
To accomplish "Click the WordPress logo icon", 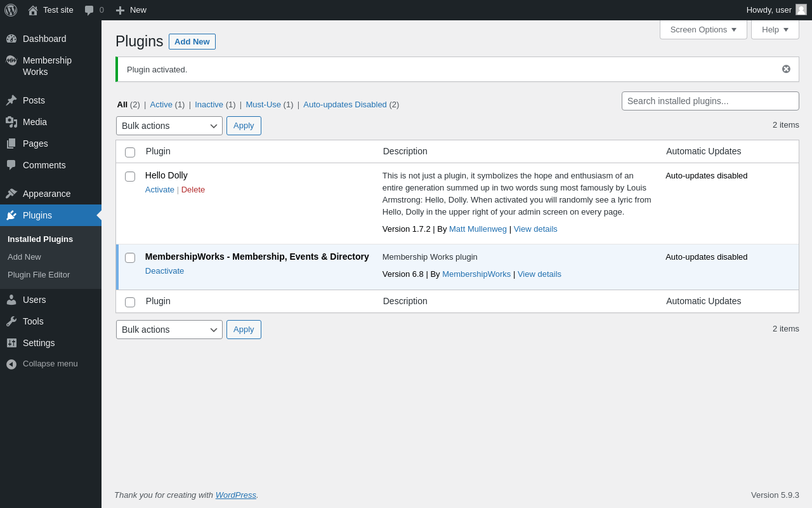I will pyautogui.click(x=11, y=10).
